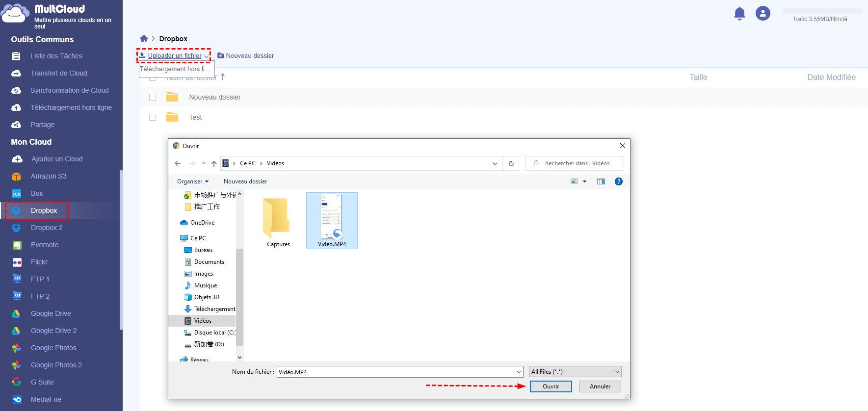Image resolution: width=868 pixels, height=411 pixels.
Task: Check the Test folder row checkbox
Action: click(x=153, y=117)
